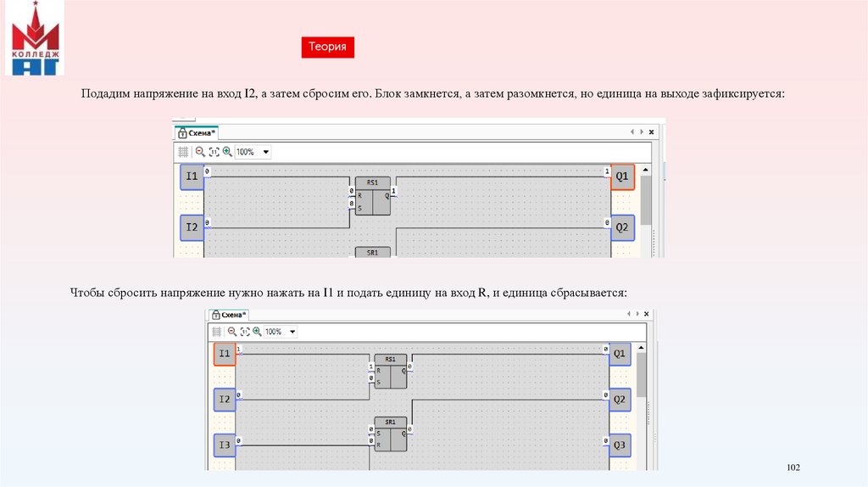Screen dimensions: 868x487
Task: Click the next-tab arrow in upper schema header
Action: 641,132
